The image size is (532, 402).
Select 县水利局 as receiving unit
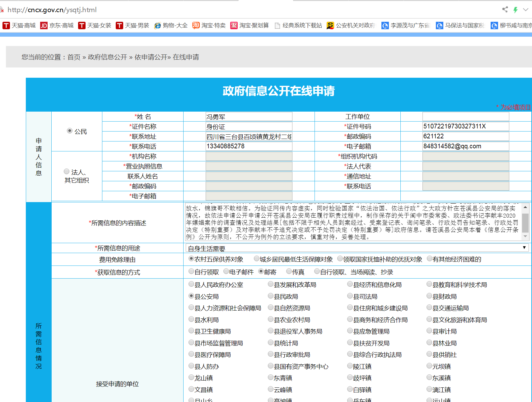(x=191, y=319)
